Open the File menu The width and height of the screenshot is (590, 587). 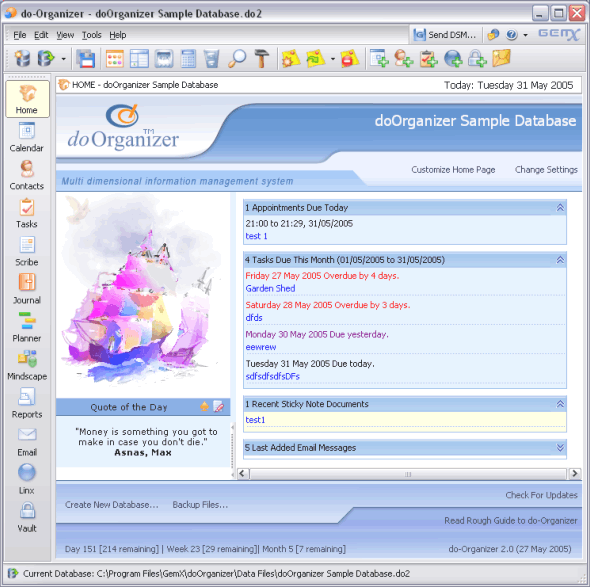click(20, 35)
